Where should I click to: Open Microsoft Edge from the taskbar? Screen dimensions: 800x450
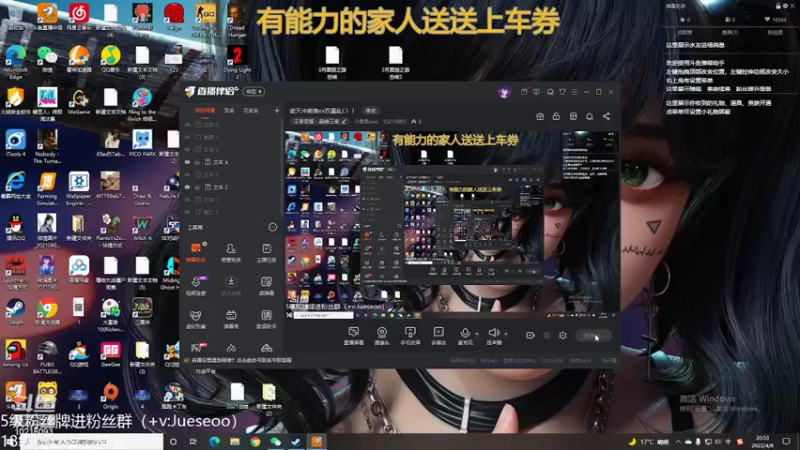(214, 441)
